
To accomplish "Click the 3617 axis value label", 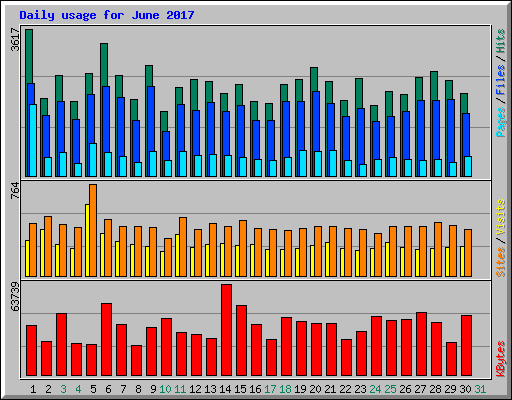I will [x=15, y=39].
